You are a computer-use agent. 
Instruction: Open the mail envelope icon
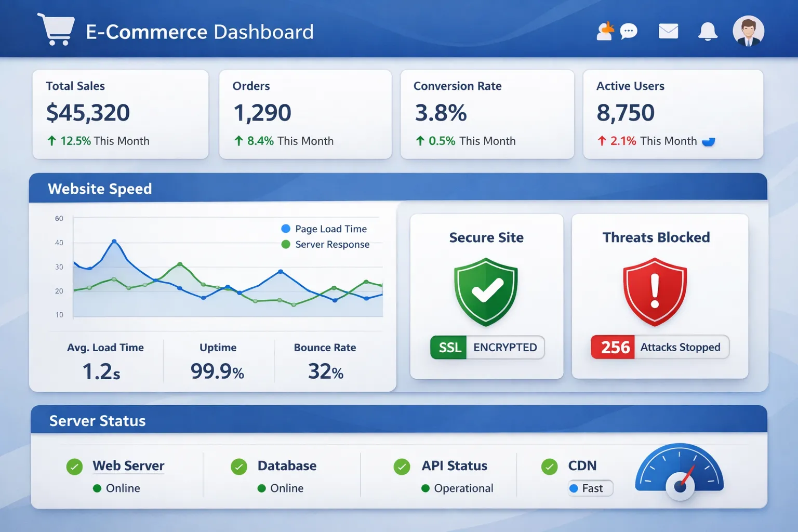tap(668, 31)
